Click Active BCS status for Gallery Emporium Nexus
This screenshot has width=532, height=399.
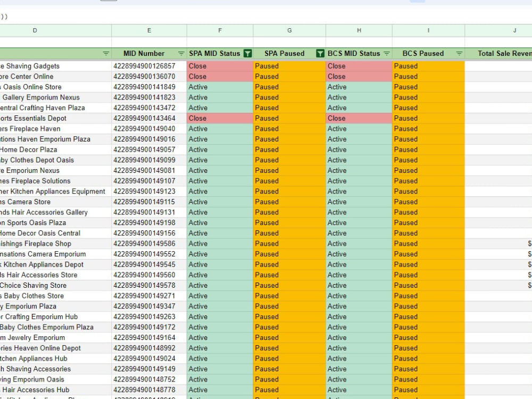359,97
